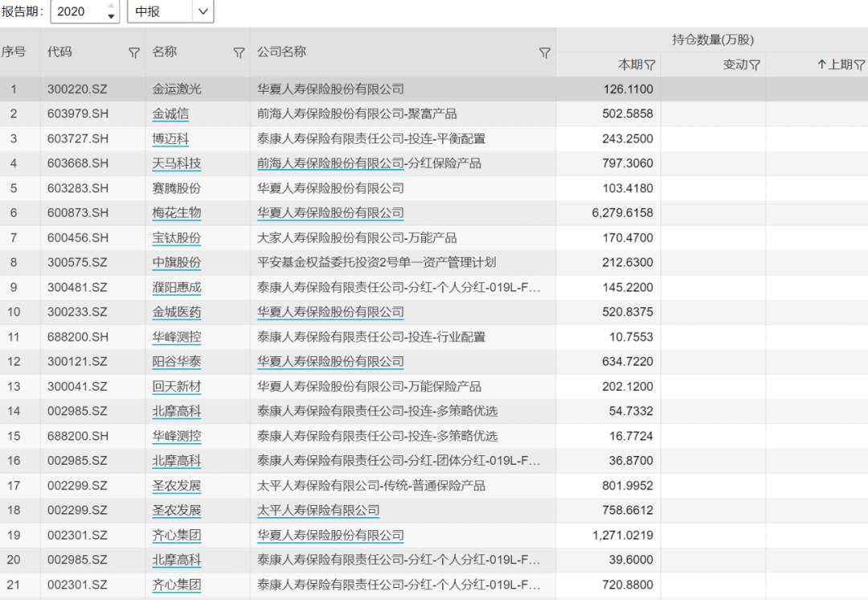Click 华峰测控 link in row 11

tap(177, 337)
